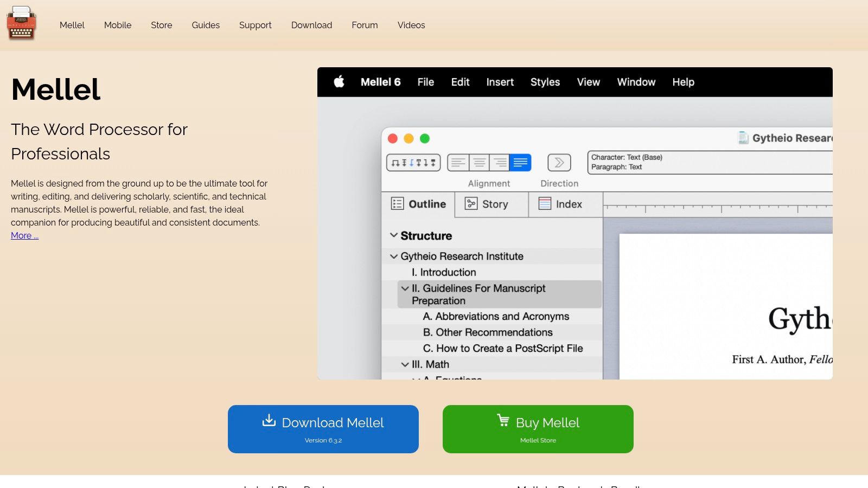Click the Apple logo in menu bar
The image size is (868, 488).
click(x=339, y=82)
